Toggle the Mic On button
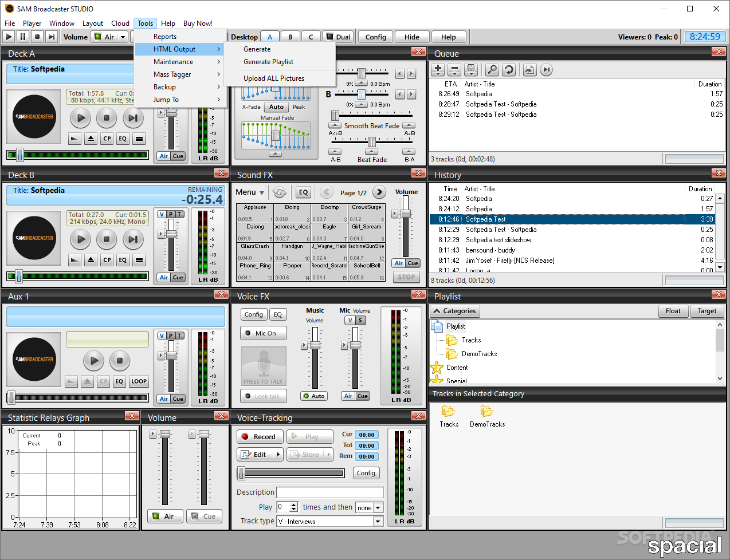730x560 pixels. click(x=264, y=333)
